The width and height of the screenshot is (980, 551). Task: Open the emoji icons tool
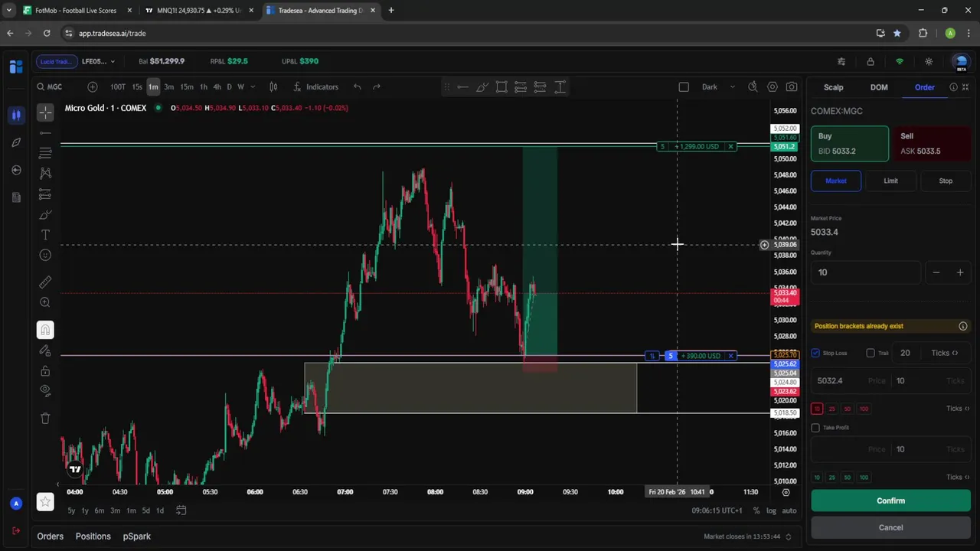45,256
